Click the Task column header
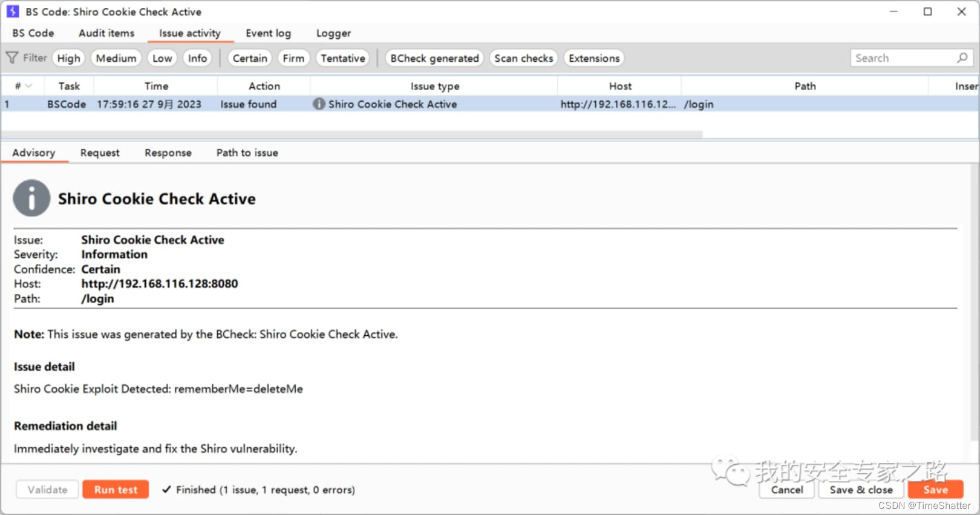 point(69,86)
